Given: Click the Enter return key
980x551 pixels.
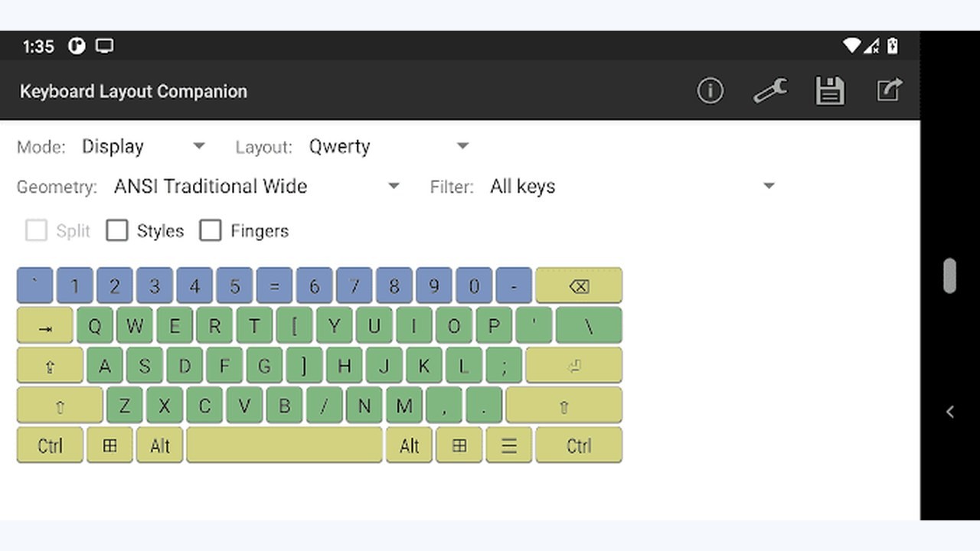Looking at the screenshot, I should click(x=573, y=366).
